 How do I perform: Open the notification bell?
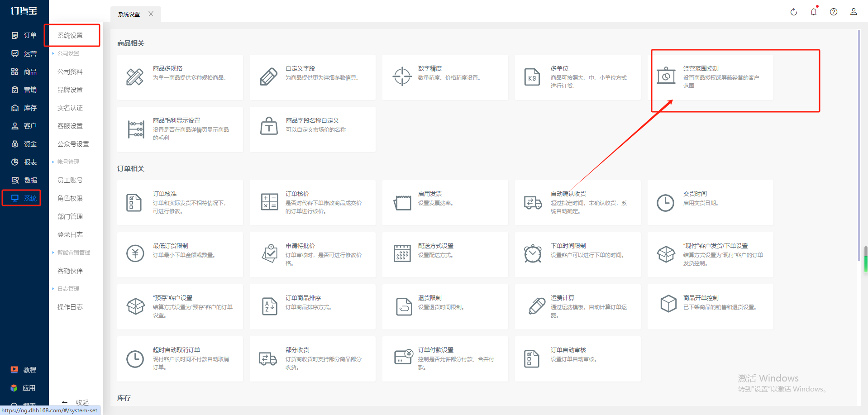click(x=813, y=12)
